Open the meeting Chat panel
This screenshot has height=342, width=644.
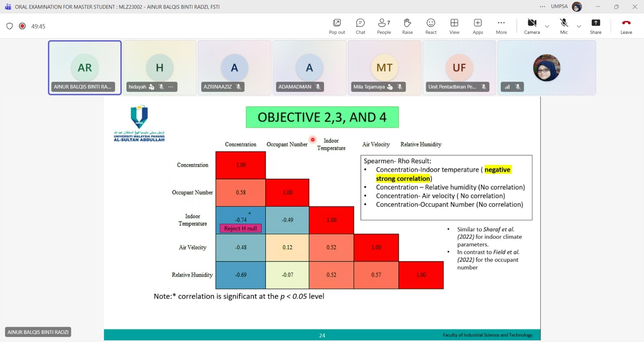point(360,26)
